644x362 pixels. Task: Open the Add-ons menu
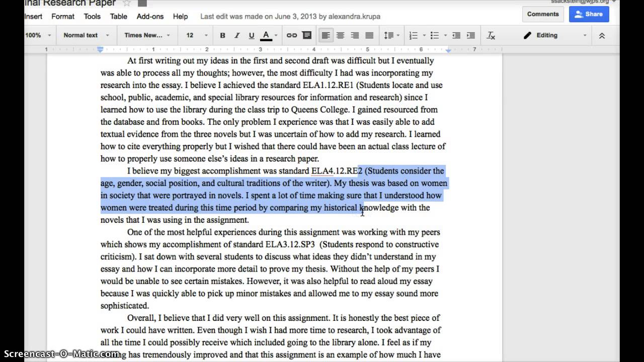(x=150, y=16)
